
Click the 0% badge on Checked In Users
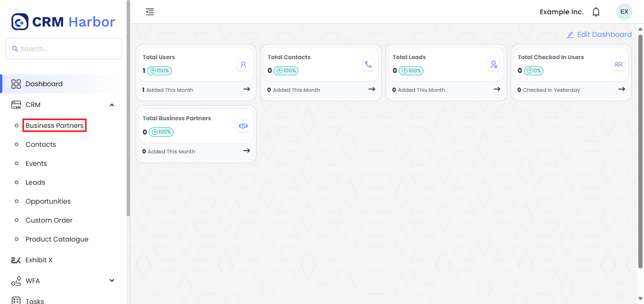coord(534,71)
